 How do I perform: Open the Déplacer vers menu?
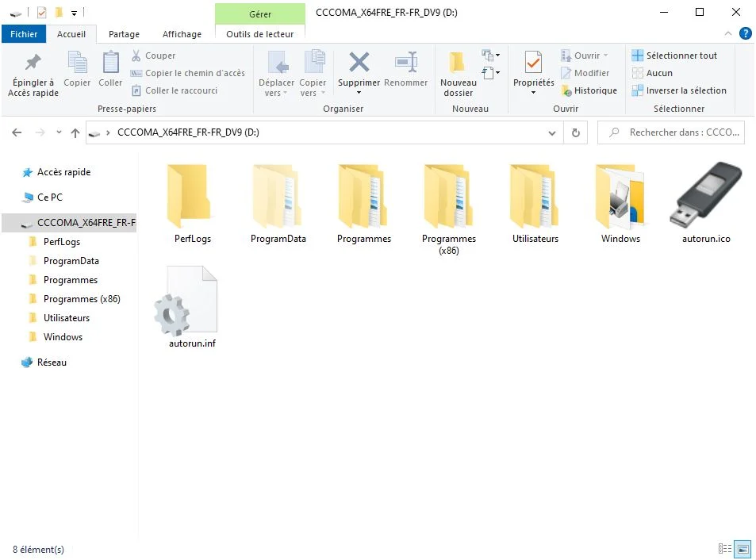[276, 75]
